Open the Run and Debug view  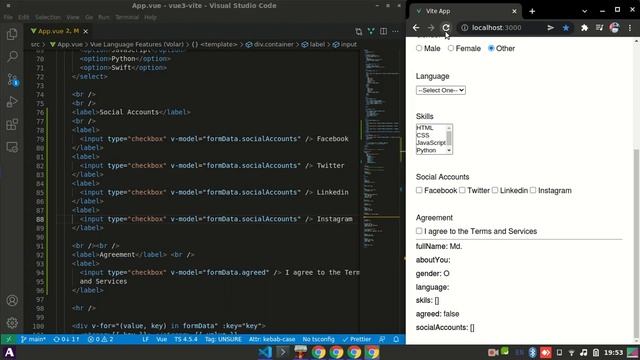[x=12, y=102]
